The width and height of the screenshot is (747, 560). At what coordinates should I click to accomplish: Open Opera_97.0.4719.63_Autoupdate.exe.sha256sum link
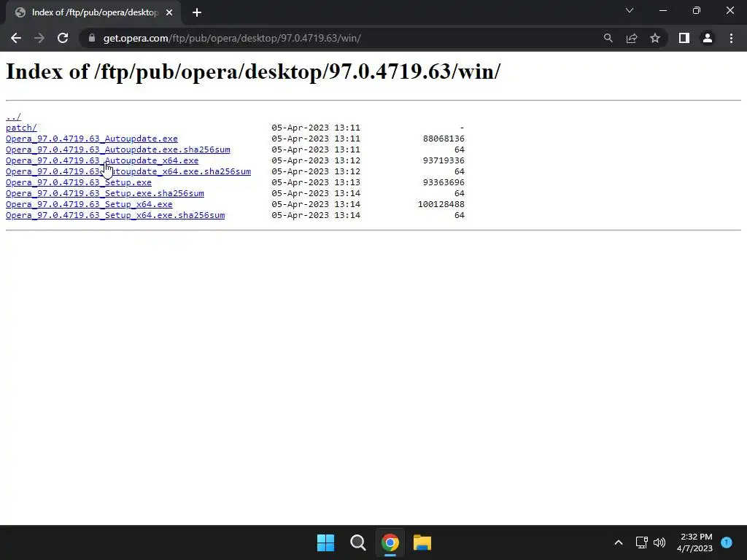point(117,149)
